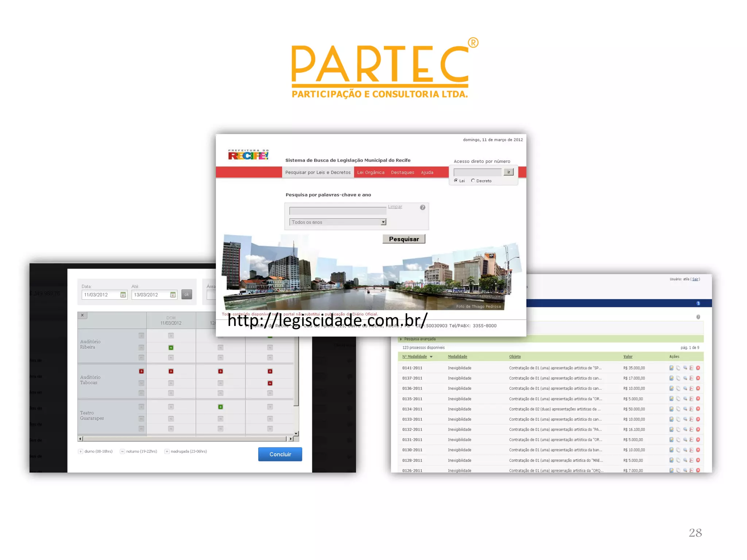The image size is (747, 560).
Task: Click magnifier view icon for process 0132-2011
Action: tap(685, 429)
